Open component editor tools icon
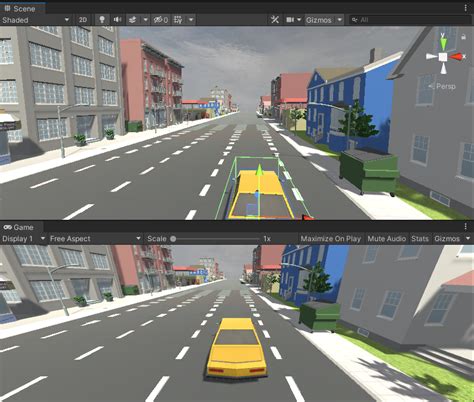 coord(275,20)
